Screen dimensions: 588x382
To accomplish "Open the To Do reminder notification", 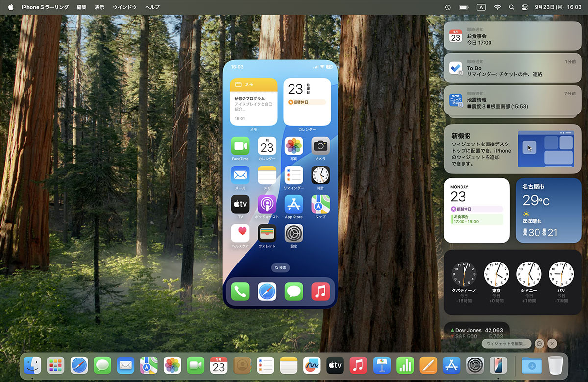I will pyautogui.click(x=513, y=68).
